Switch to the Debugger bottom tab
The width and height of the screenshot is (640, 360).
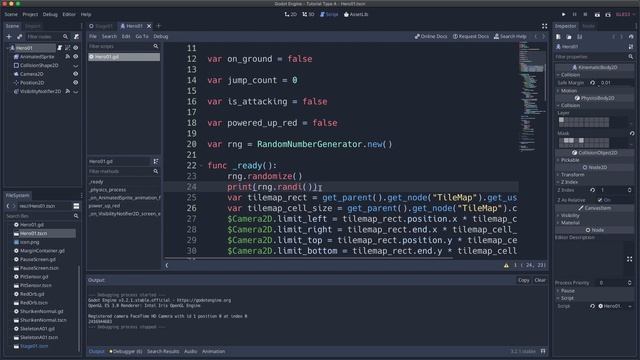pos(126,351)
